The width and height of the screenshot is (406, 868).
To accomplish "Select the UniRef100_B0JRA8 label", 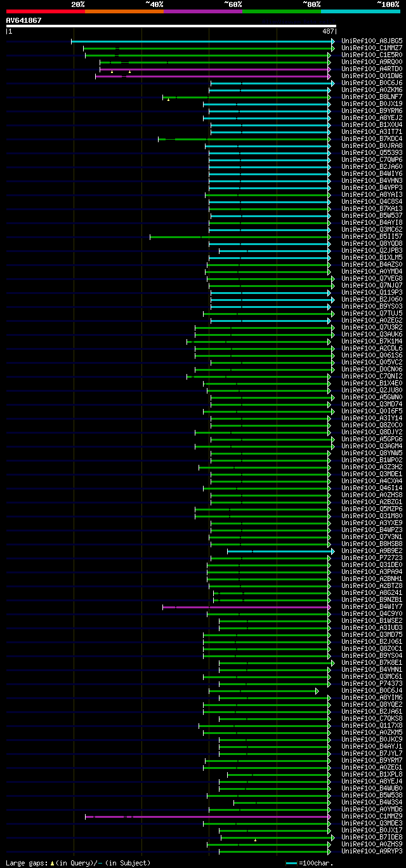I will click(372, 146).
